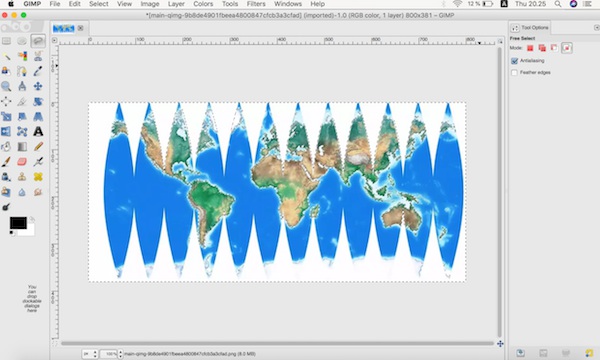Select the Heal tool
The width and height of the screenshot is (600, 360).
tap(38, 177)
